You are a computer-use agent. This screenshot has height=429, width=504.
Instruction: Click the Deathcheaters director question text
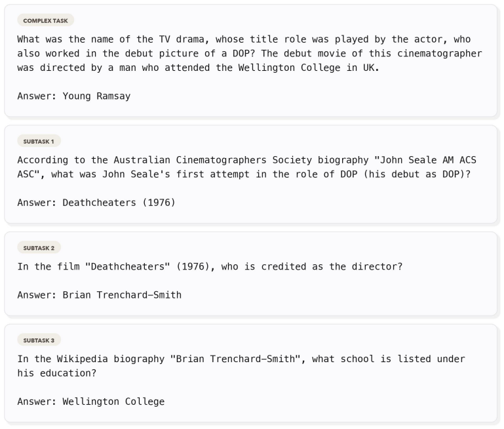210,266
